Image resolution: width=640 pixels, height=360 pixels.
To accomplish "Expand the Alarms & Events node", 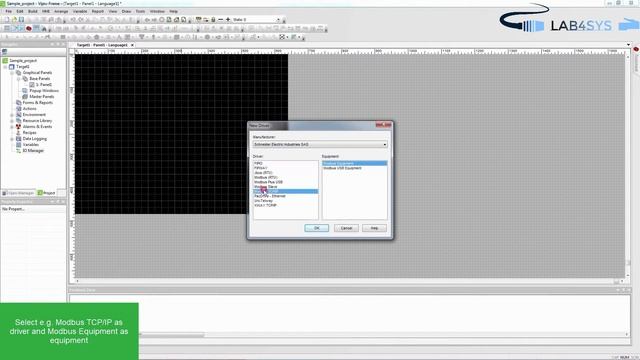I will (12, 127).
